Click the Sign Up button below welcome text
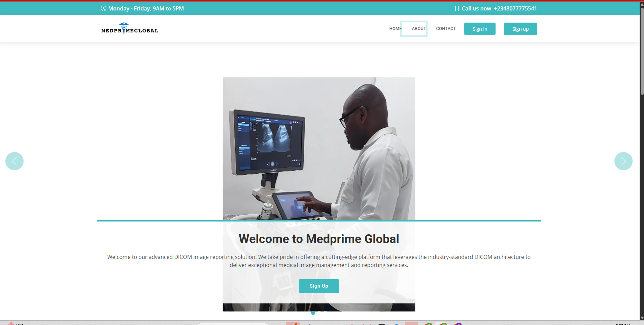 (x=319, y=286)
